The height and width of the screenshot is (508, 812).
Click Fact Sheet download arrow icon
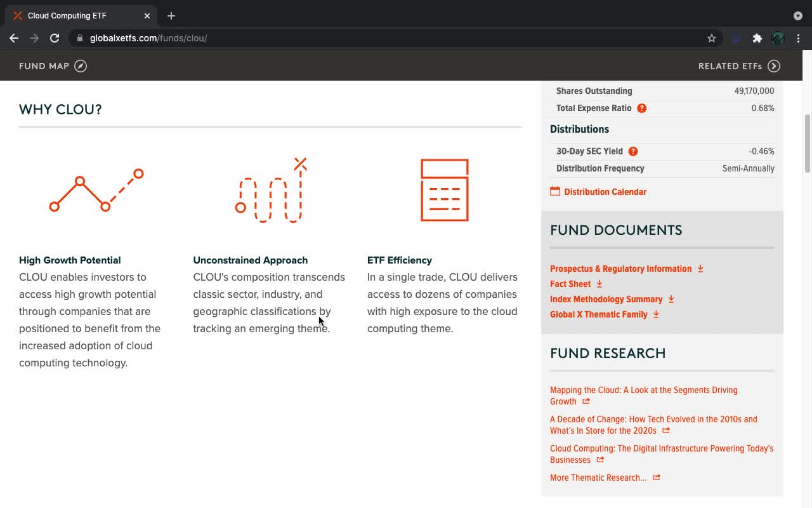pos(599,284)
